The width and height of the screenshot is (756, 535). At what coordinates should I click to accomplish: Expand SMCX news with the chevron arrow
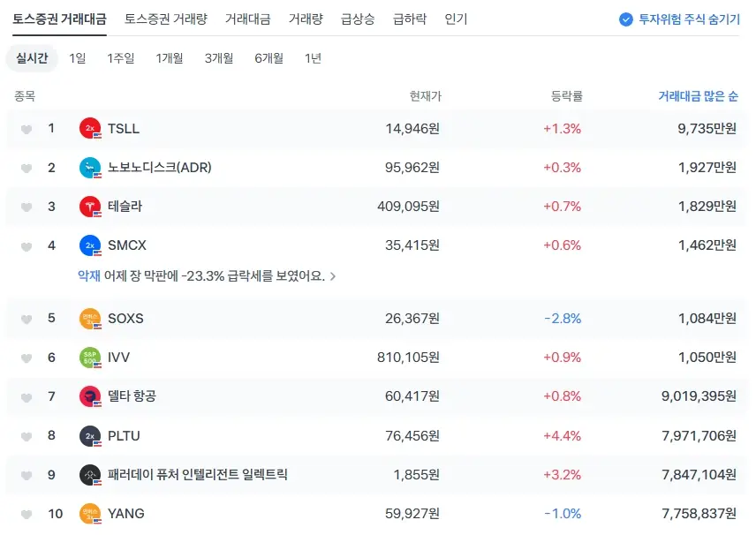point(333,276)
